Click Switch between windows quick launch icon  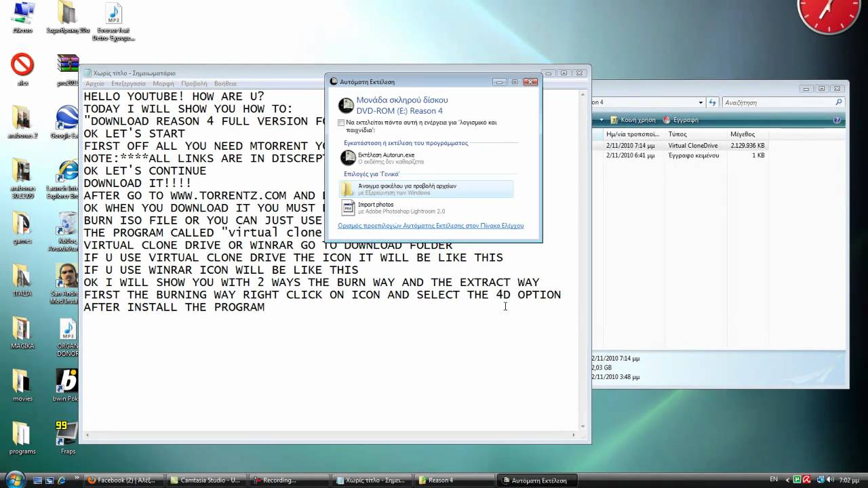click(50, 480)
